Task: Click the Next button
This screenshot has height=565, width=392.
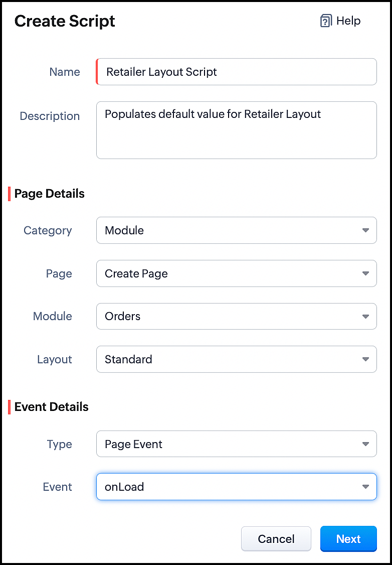Action: [x=348, y=538]
